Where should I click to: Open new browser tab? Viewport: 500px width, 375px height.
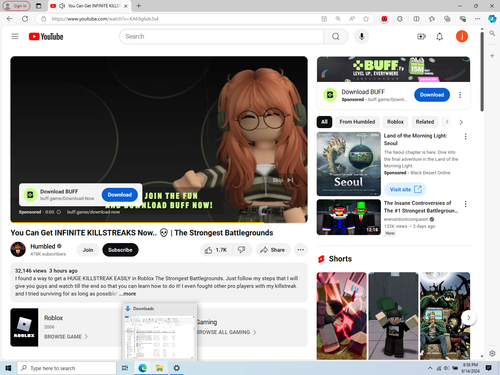pyautogui.click(x=139, y=6)
